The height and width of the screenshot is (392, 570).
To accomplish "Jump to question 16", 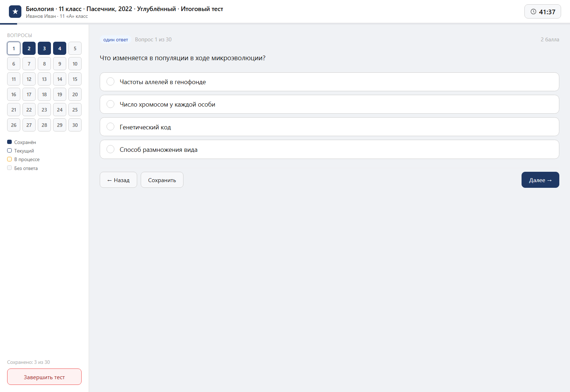I will [x=14, y=94].
